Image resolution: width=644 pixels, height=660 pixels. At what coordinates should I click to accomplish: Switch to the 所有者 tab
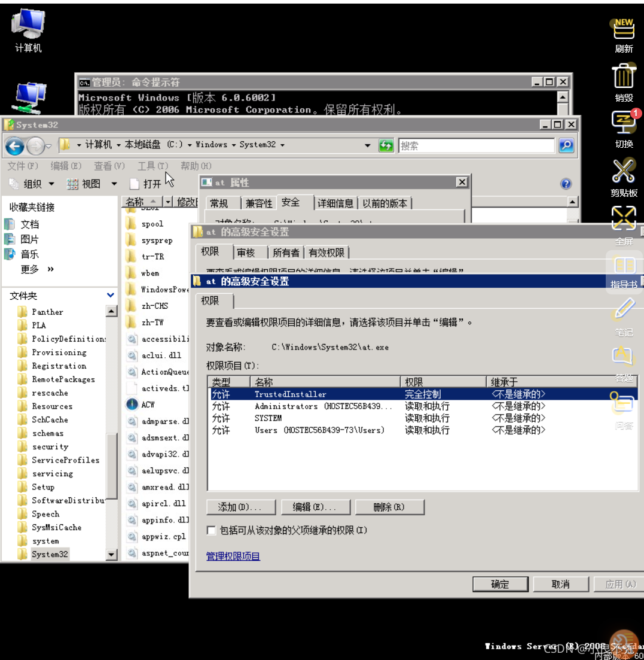286,253
